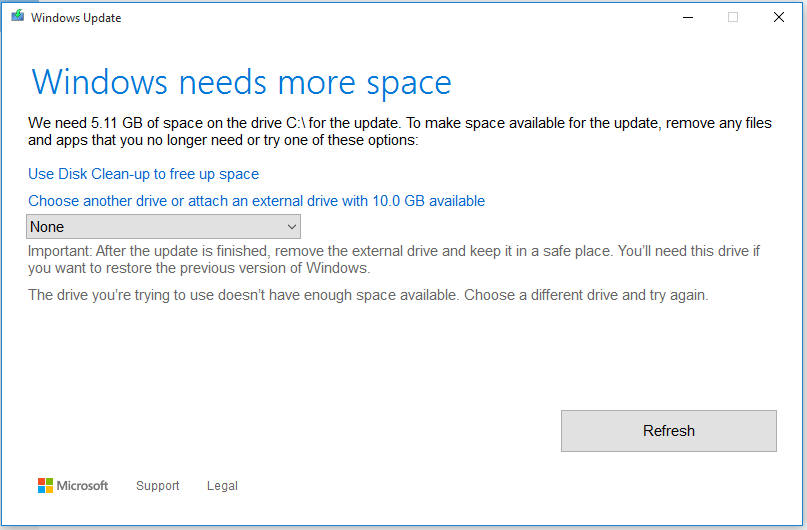Click 'Choose another drive' link
The height and width of the screenshot is (530, 807).
pos(256,201)
